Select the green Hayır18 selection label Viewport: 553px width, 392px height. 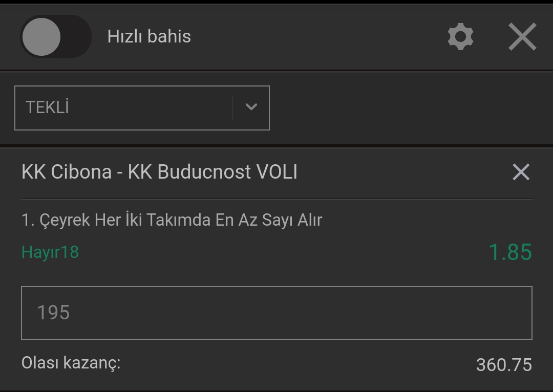(x=50, y=252)
